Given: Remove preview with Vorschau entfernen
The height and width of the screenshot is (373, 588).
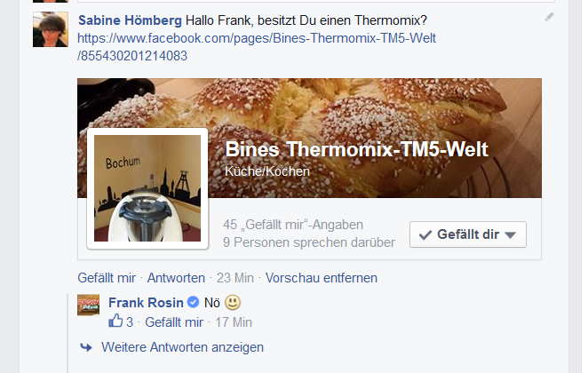Looking at the screenshot, I should point(322,278).
